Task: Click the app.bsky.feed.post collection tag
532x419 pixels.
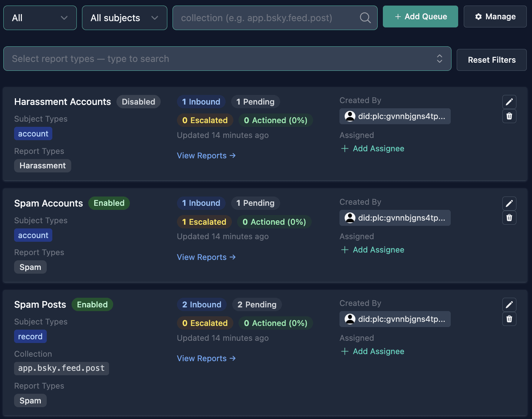Action: tap(62, 369)
